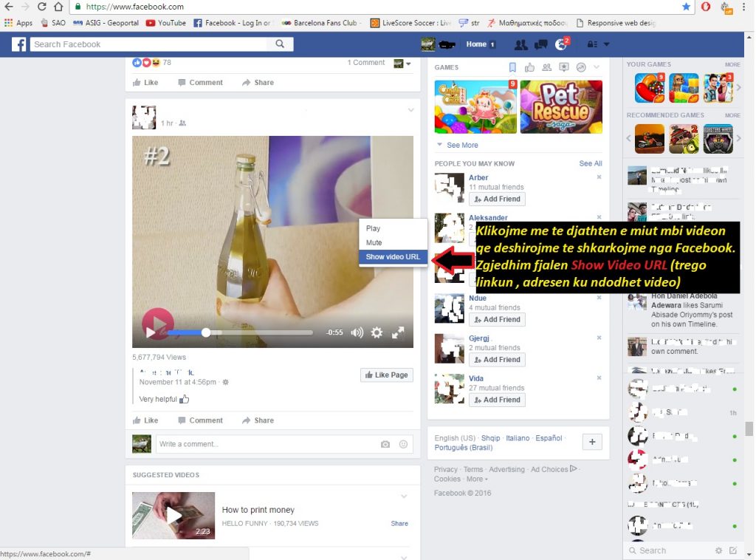Dismiss the Arber friend suggestion

(599, 177)
